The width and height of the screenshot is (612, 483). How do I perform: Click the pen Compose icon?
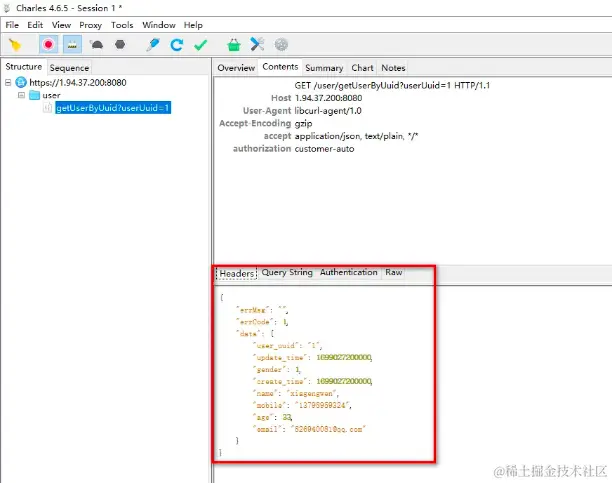click(153, 45)
